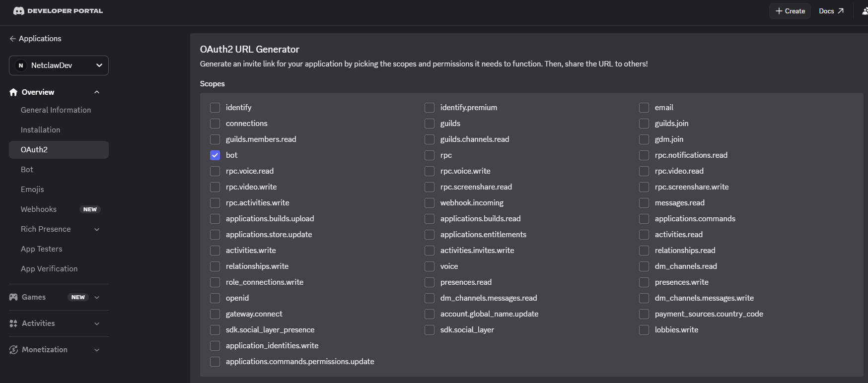
Task: Click the Games controller icon
Action: [x=13, y=297]
